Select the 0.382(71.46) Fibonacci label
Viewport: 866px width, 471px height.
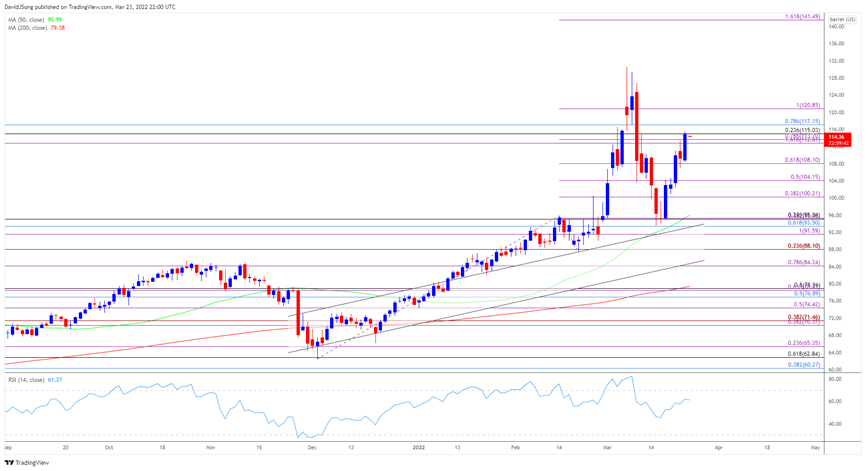(804, 317)
